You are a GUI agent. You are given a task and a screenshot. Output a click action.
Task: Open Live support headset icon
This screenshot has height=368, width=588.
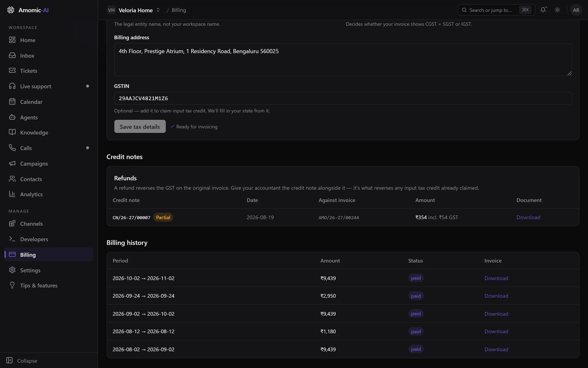point(12,86)
